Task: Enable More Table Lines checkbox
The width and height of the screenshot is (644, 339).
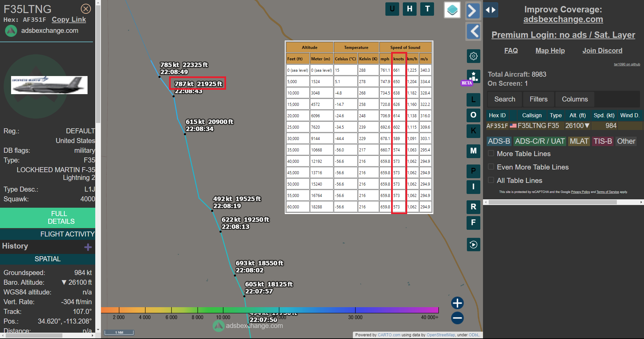Action: (x=491, y=153)
